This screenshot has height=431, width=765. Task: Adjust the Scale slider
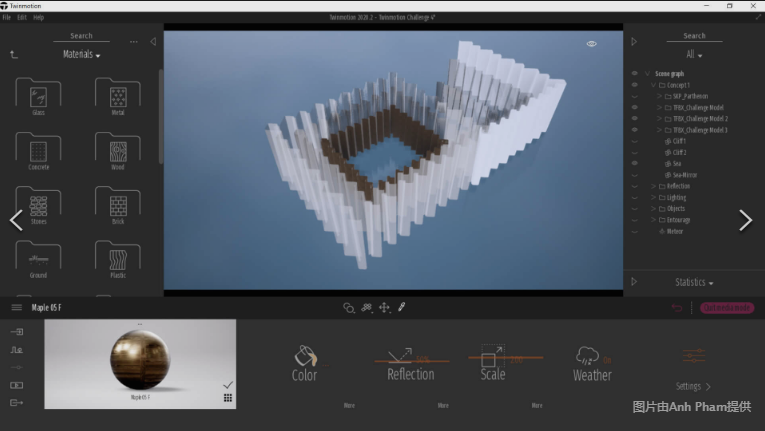coord(505,358)
